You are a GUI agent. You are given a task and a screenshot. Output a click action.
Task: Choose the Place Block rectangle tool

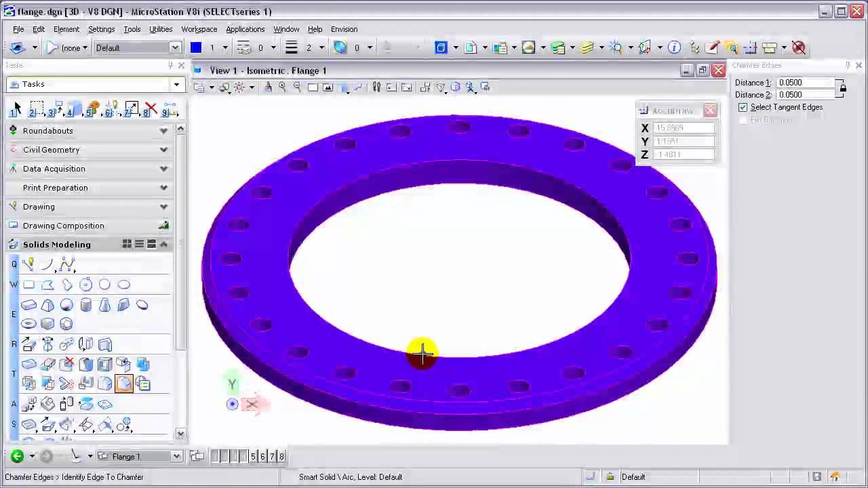(x=28, y=285)
